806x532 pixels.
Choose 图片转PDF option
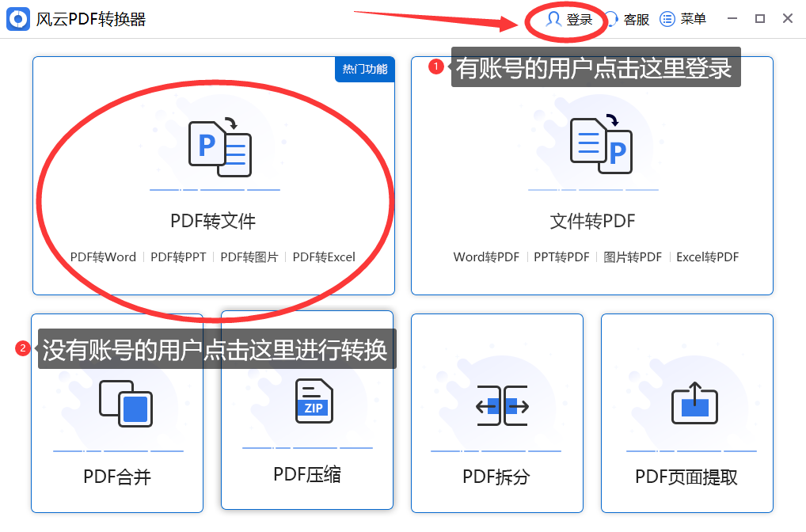tap(633, 257)
